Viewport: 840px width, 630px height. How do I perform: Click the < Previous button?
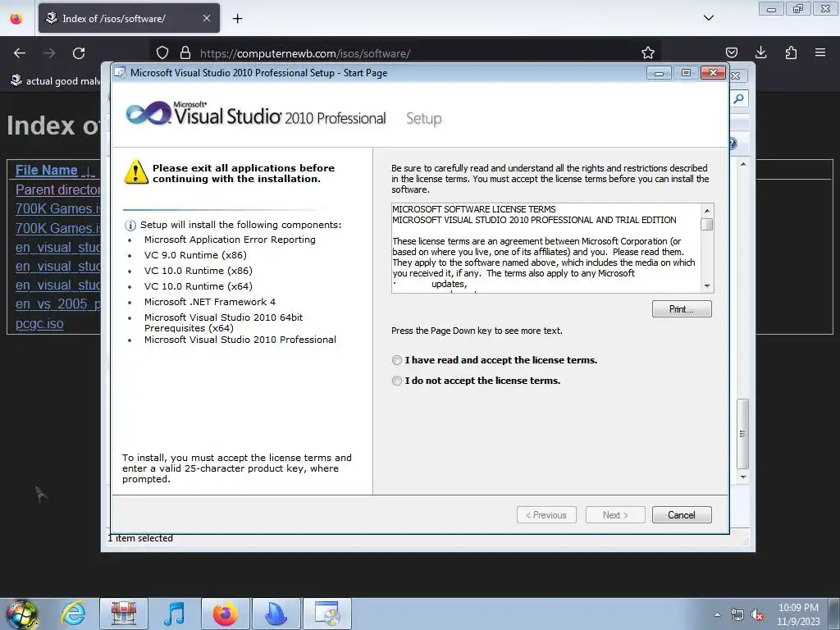click(x=546, y=515)
